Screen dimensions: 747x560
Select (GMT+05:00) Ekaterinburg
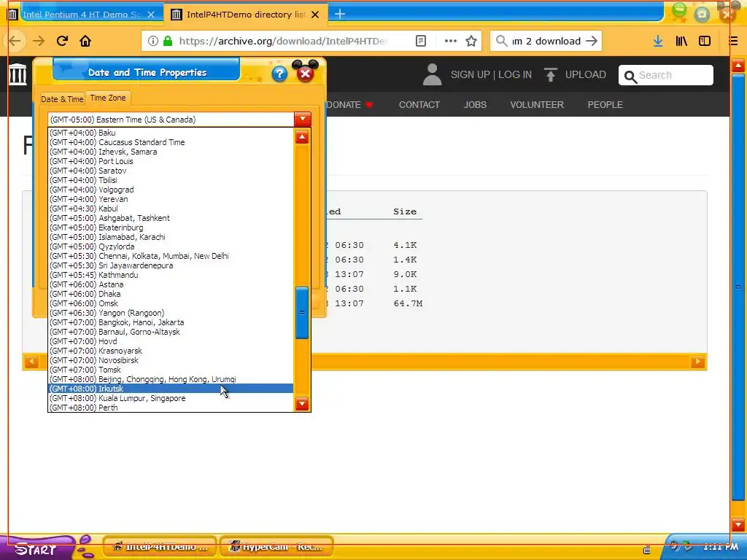click(x=171, y=227)
